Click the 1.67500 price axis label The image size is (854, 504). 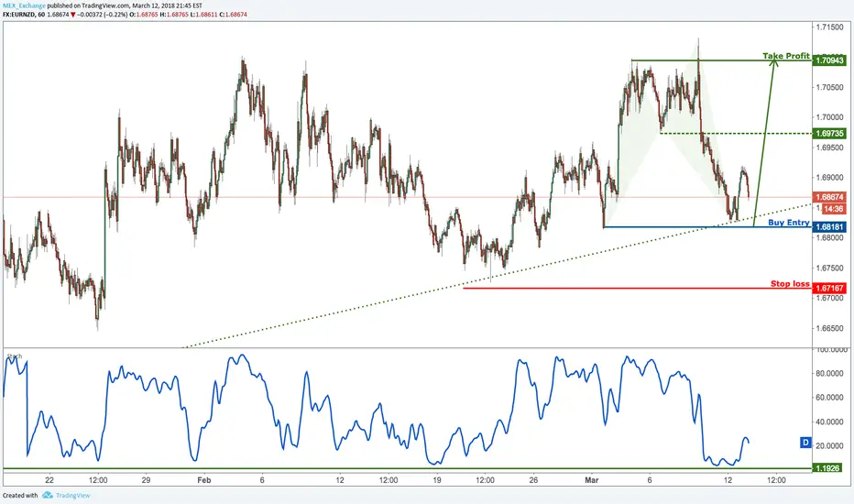(830, 268)
